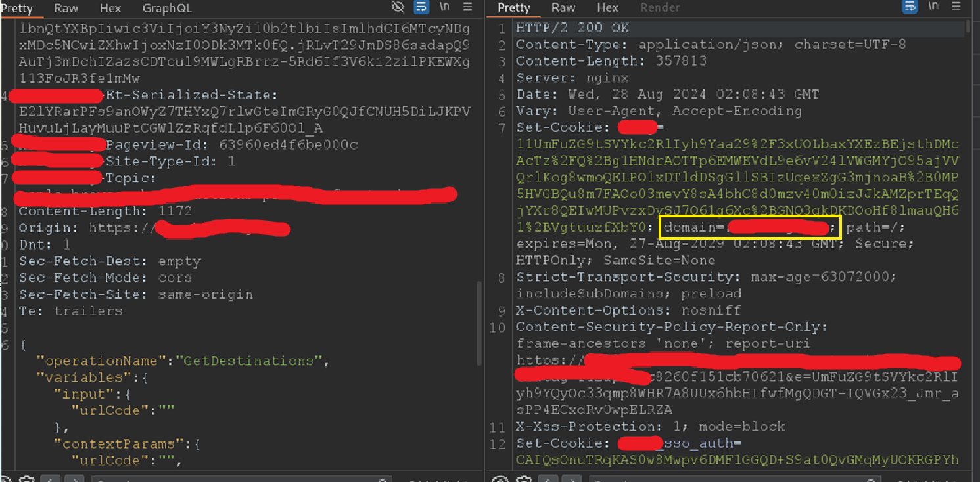
Task: Click the "Dnt: 1" request header
Action: (44, 244)
